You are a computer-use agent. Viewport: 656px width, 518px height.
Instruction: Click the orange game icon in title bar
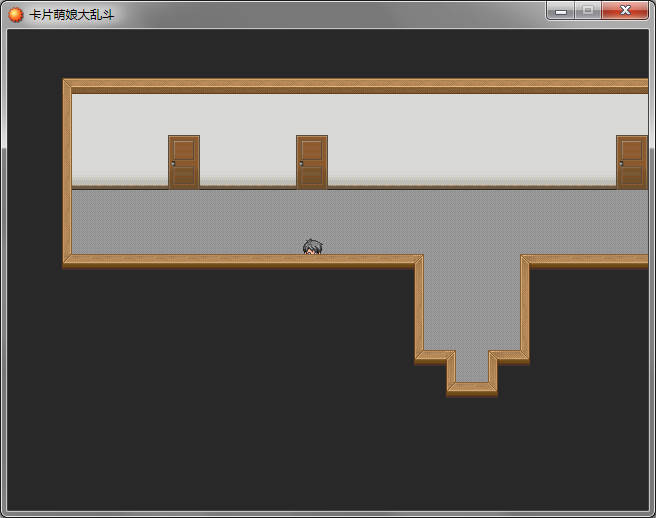point(16,15)
